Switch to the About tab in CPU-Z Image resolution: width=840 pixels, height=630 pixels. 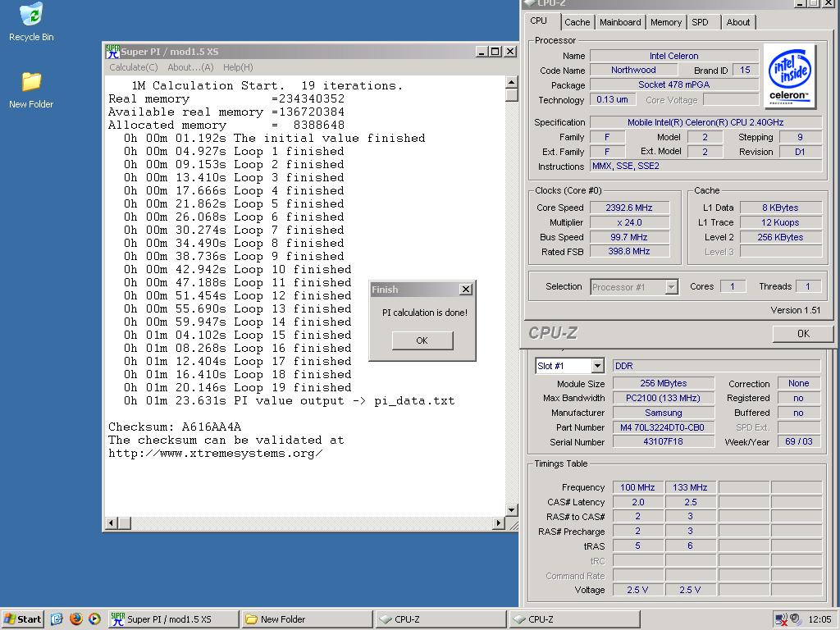point(737,22)
